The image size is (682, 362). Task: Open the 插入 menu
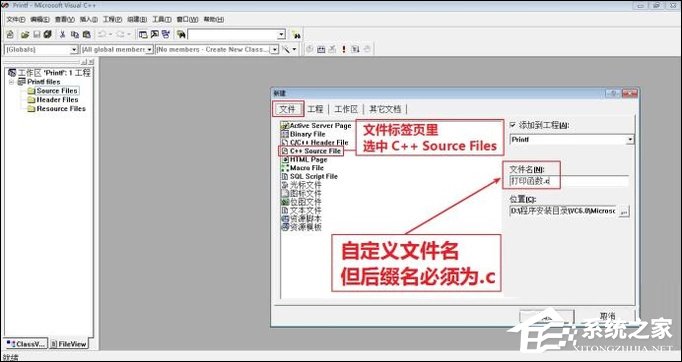[x=89, y=19]
